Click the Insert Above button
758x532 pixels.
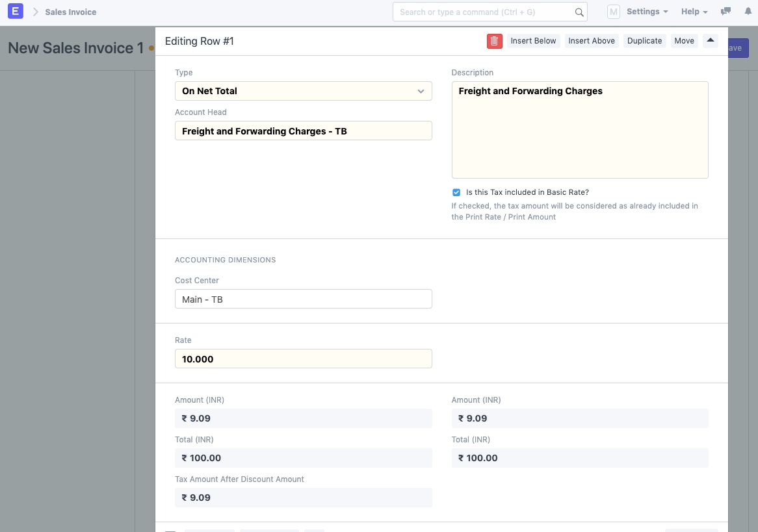(x=591, y=41)
